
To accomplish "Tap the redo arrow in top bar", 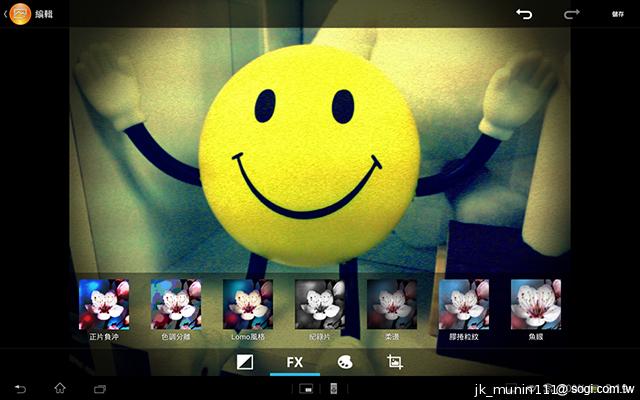I will 572,13.
